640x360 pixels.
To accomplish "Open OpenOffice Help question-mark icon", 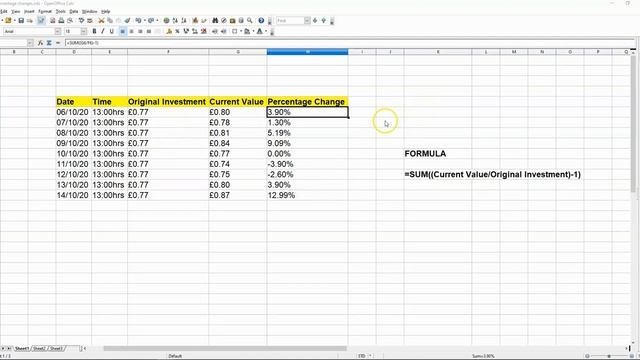I will point(261,20).
